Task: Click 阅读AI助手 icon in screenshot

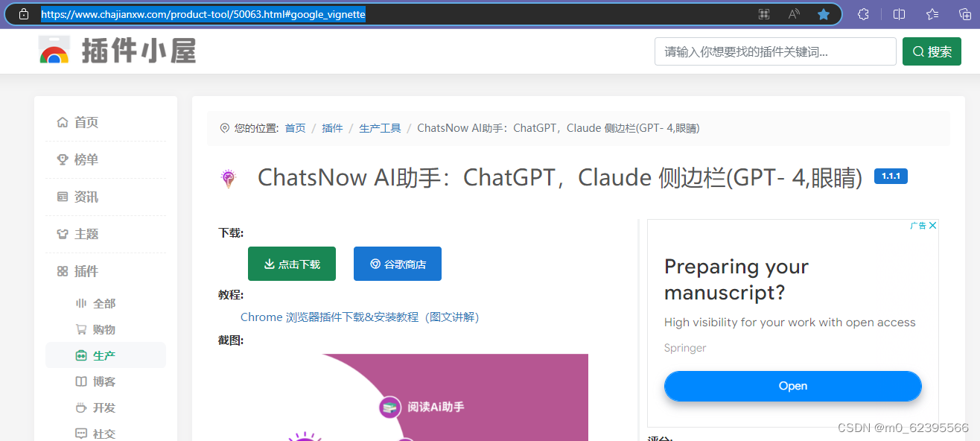Action: [389, 407]
